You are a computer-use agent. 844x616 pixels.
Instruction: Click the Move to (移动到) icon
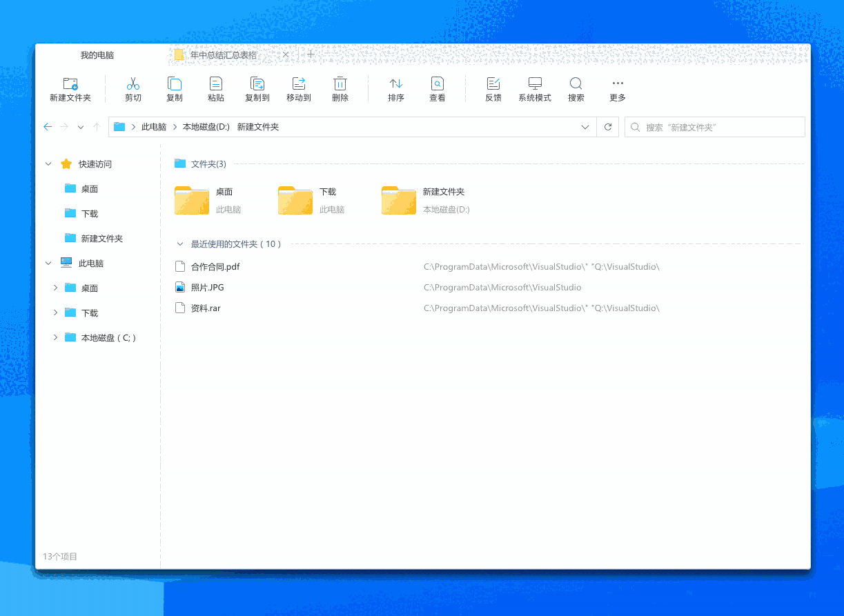[x=299, y=84]
